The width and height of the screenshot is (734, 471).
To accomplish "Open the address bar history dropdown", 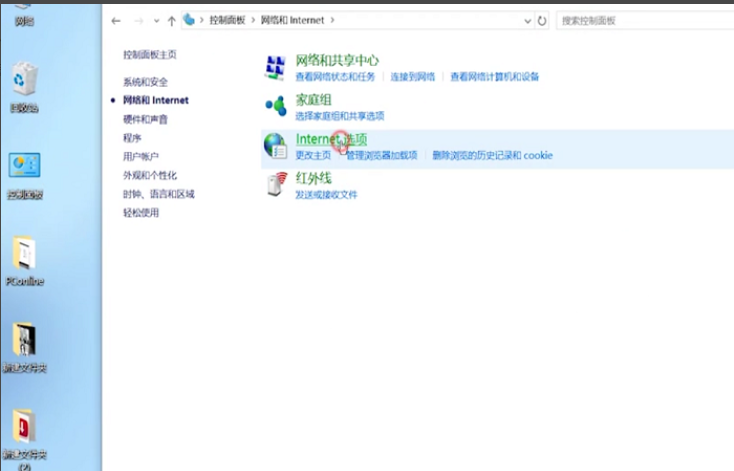I will (x=528, y=20).
